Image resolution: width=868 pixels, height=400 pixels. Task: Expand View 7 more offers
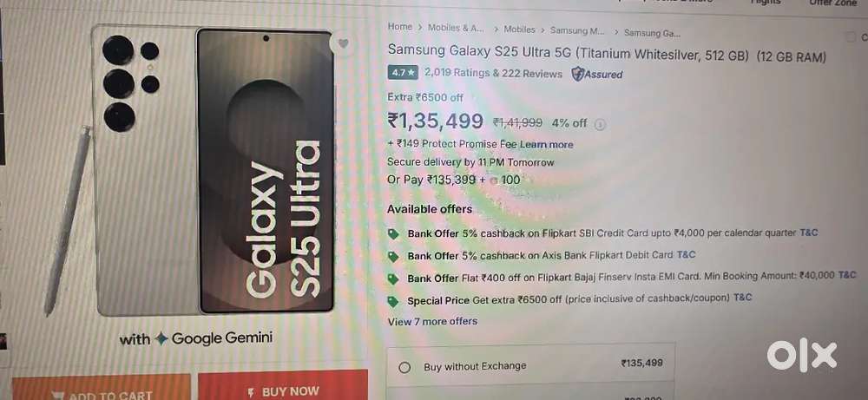click(432, 321)
